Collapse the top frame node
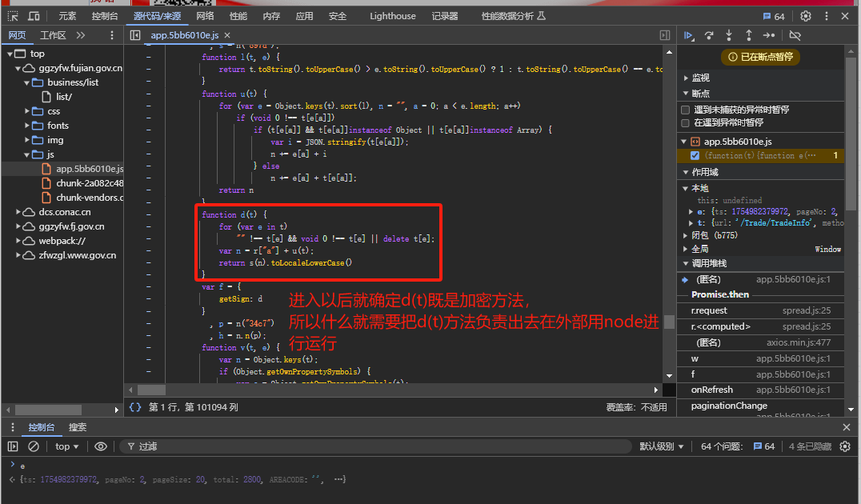This screenshot has width=861, height=504. 10,54
